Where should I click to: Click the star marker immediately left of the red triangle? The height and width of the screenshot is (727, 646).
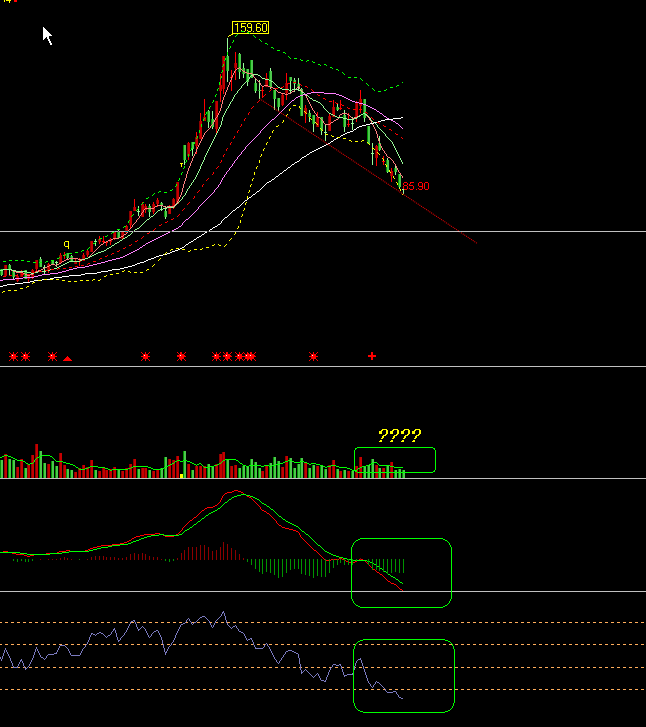[52, 357]
